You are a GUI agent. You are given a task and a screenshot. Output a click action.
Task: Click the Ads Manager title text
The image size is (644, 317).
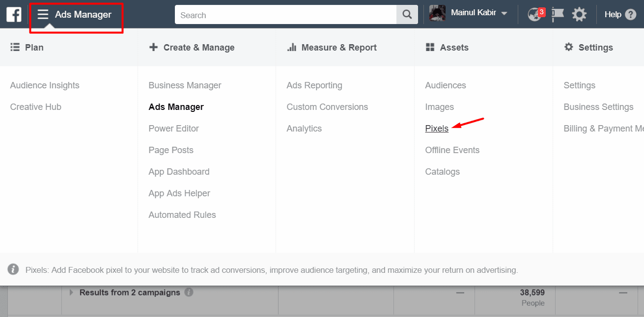83,15
